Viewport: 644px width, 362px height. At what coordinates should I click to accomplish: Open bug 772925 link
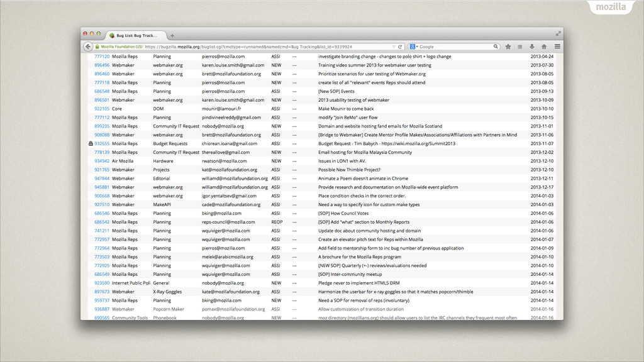tap(102, 266)
